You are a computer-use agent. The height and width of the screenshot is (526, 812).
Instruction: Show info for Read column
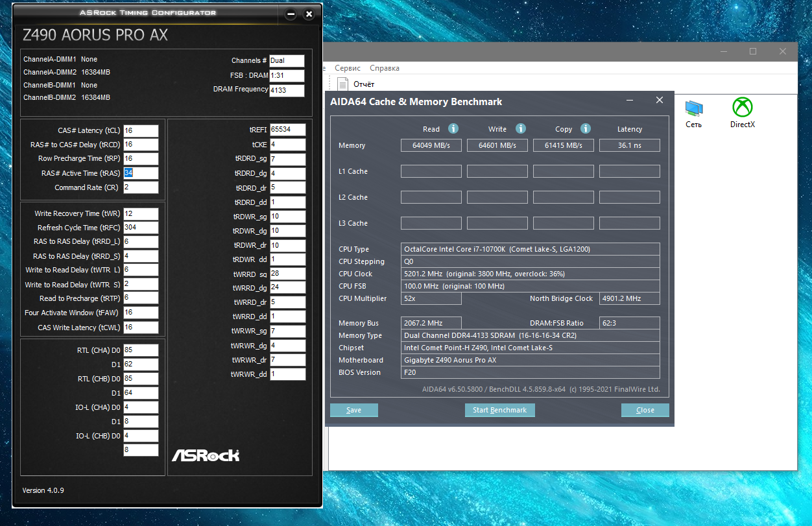453,128
